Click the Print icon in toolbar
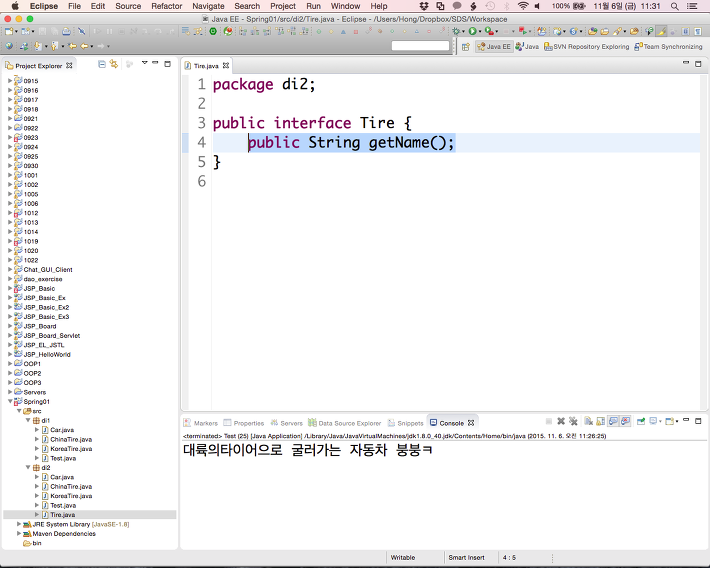Viewport: 710px width, 568px height. 66,31
